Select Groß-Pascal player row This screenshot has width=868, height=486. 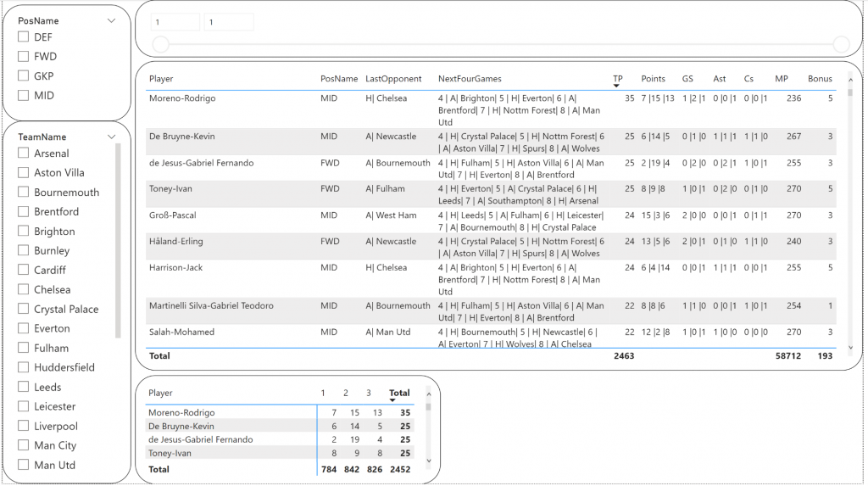[x=491, y=221]
